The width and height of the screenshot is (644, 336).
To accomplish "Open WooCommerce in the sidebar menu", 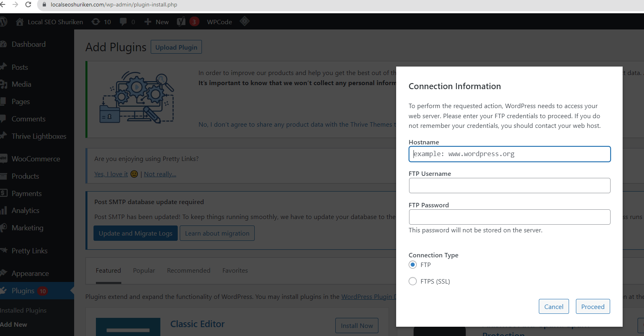I will 35,159.
